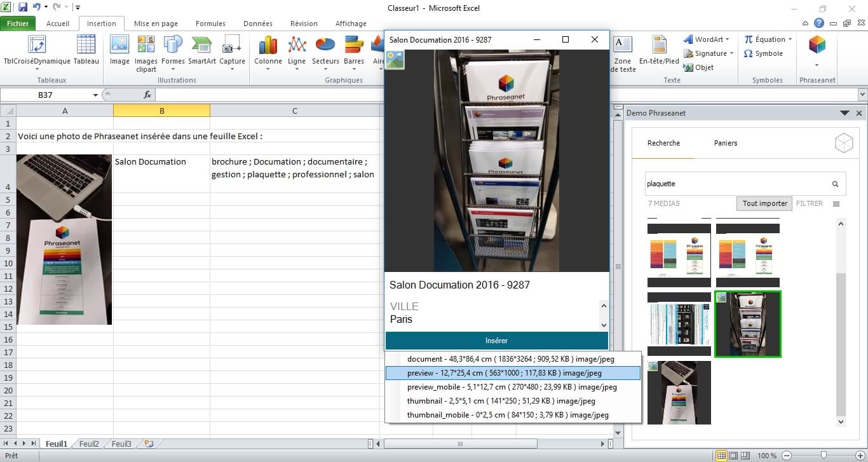Insert a Symbole character

[763, 53]
